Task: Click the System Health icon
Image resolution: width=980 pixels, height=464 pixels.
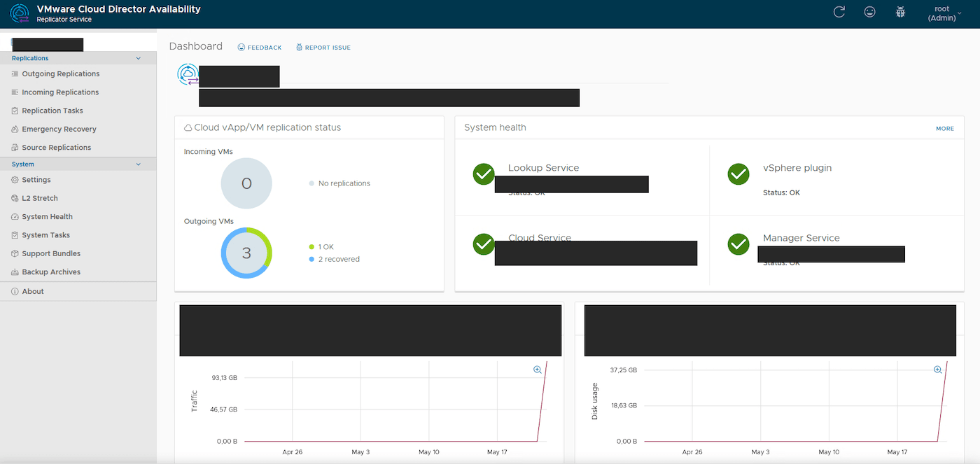Action: point(15,216)
